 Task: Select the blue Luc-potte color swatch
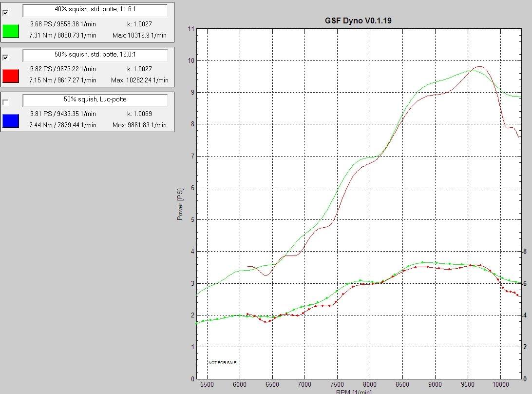(x=11, y=120)
